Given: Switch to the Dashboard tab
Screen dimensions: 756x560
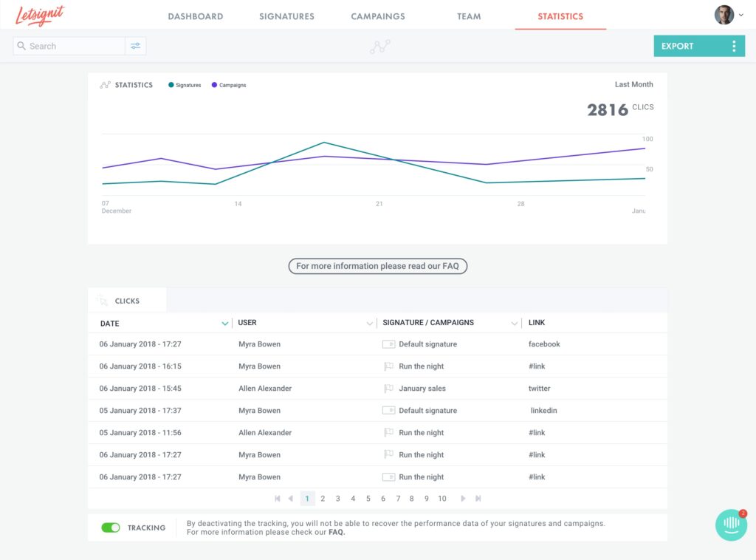Looking at the screenshot, I should pyautogui.click(x=195, y=16).
